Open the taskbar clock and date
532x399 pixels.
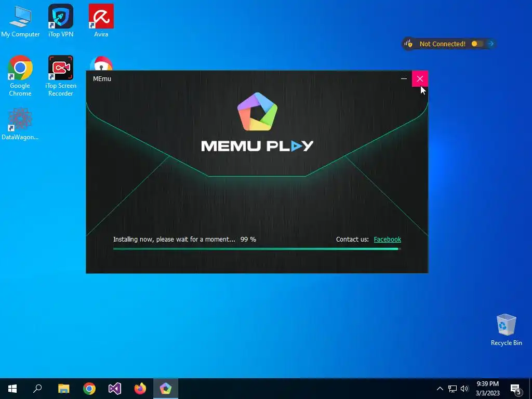487,389
